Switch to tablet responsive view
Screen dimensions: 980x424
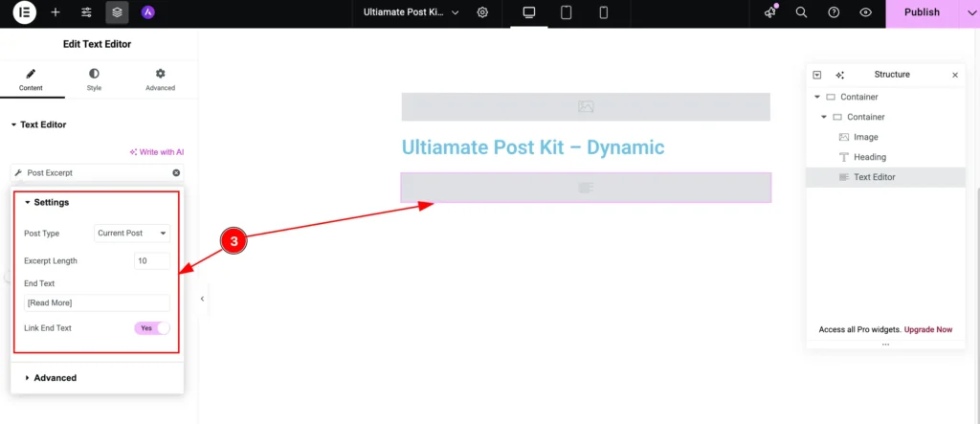[567, 12]
